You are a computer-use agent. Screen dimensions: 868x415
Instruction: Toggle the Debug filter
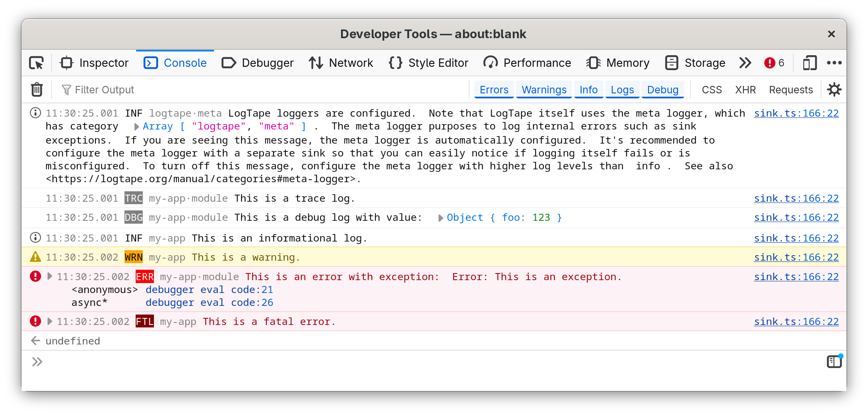(x=663, y=90)
